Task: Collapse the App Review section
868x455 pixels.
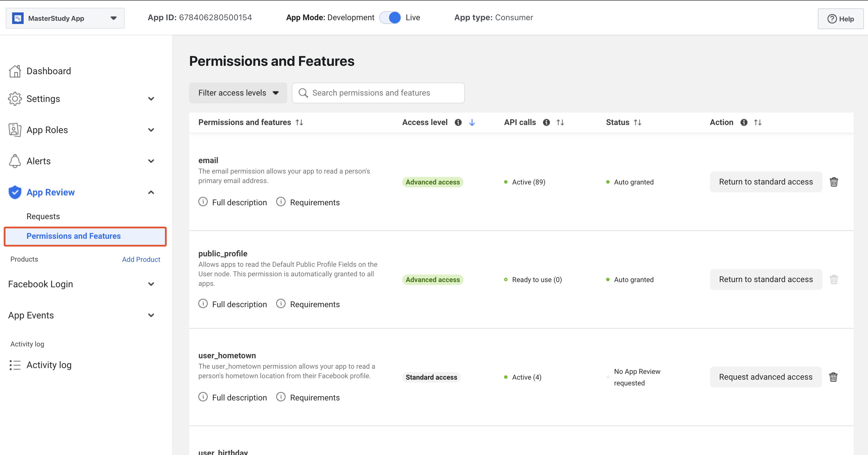Action: coord(151,192)
